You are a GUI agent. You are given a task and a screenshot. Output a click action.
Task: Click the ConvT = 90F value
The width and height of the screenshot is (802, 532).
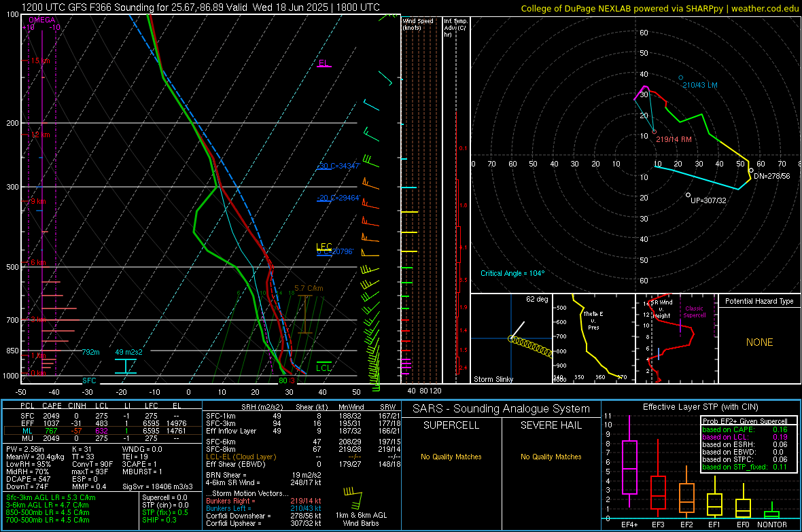pos(92,465)
